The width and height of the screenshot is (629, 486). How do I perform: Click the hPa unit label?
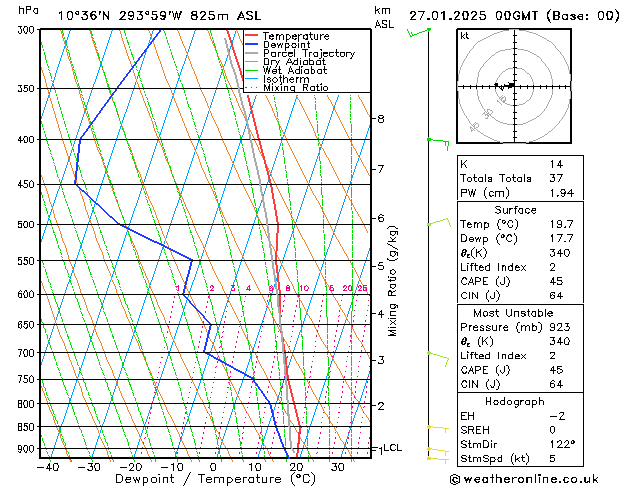coord(28,10)
